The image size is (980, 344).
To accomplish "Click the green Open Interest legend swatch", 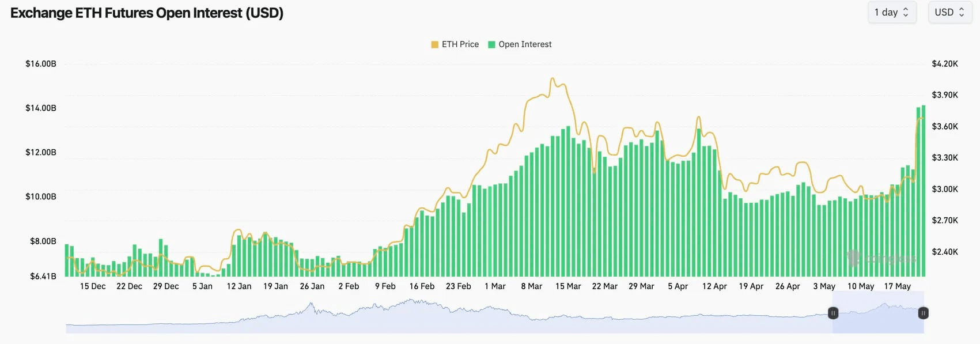I will (491, 44).
